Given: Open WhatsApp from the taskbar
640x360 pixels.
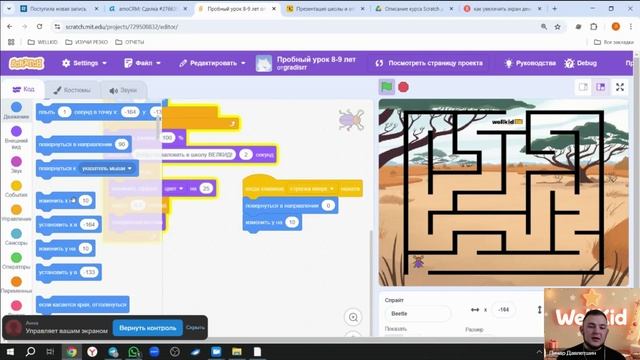Looking at the screenshot, I should (133, 351).
